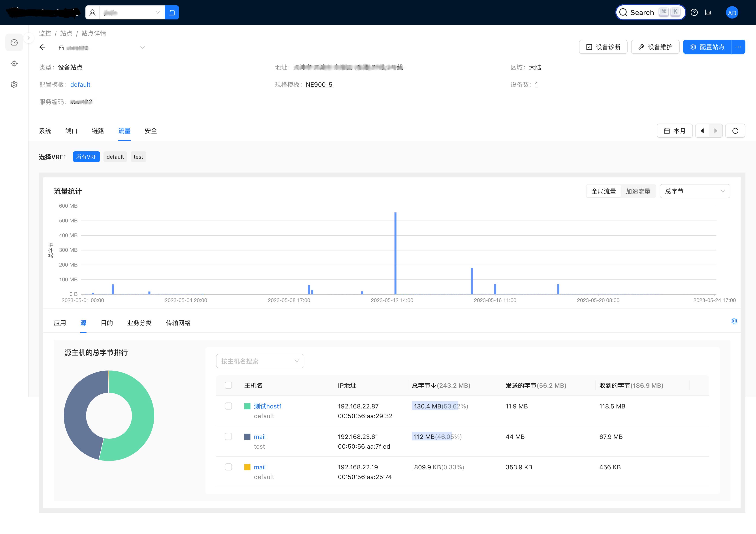Select the 加速流量 segment
Viewport: 756px width, 534px height.
(x=638, y=191)
